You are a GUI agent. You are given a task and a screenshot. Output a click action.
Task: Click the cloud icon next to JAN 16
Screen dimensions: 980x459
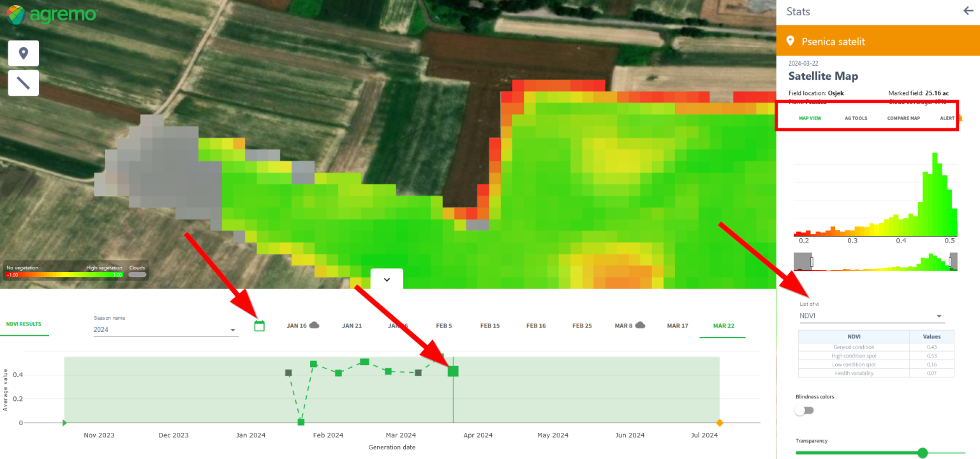(314, 325)
